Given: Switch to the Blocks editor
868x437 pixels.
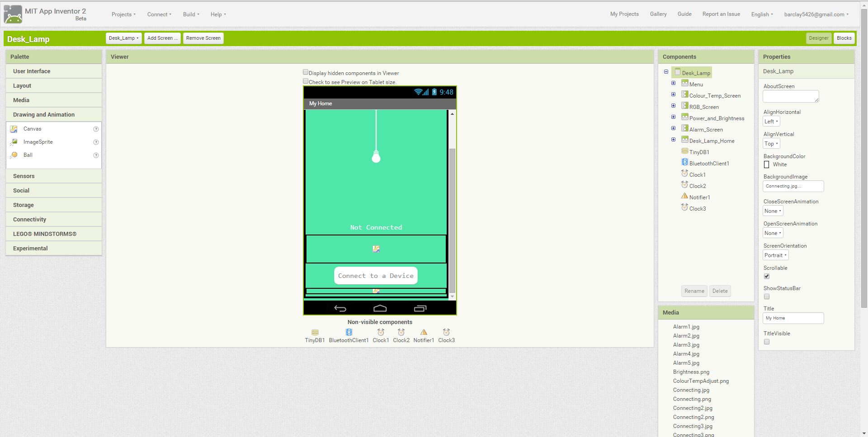Looking at the screenshot, I should coord(844,38).
